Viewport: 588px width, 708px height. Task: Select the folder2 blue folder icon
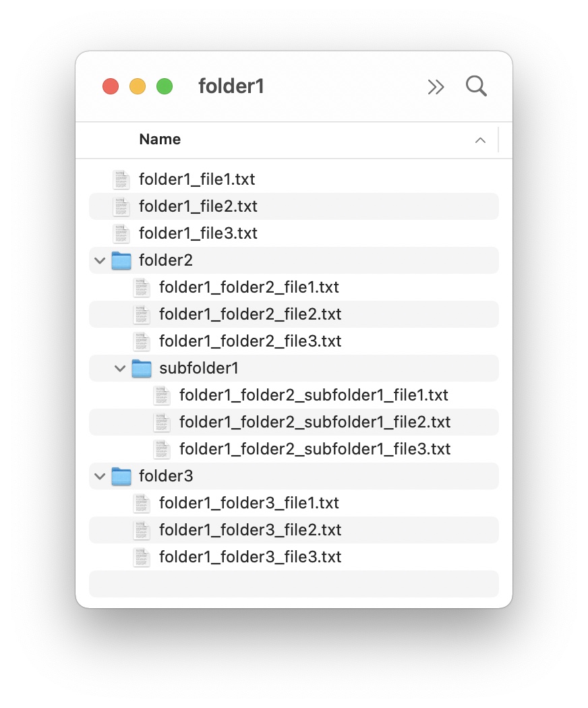tap(121, 260)
